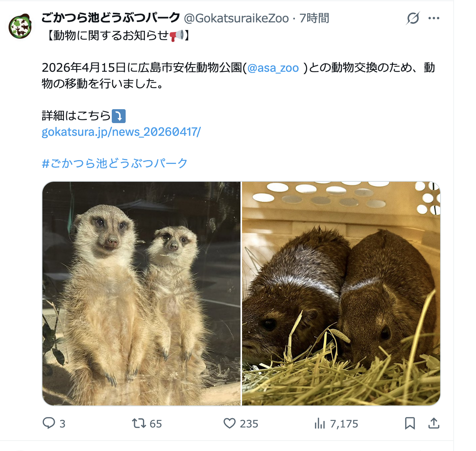Open ごかつら池どうぶつパーク profile avatar
Screen dimensions: 476x451
20,26
